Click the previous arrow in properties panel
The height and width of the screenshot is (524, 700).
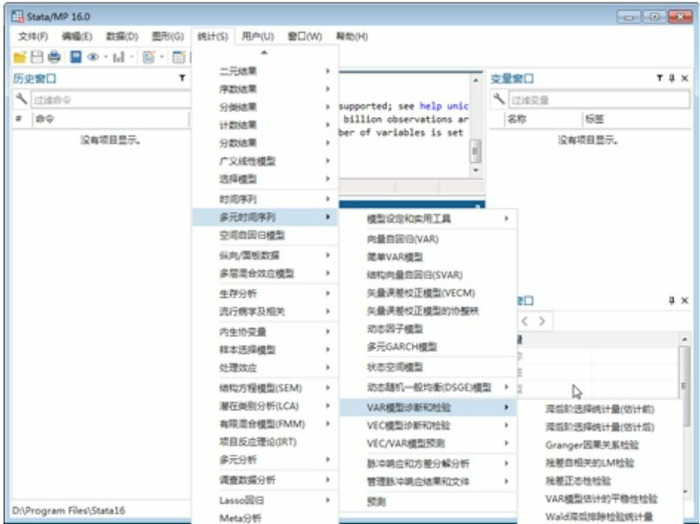525,321
